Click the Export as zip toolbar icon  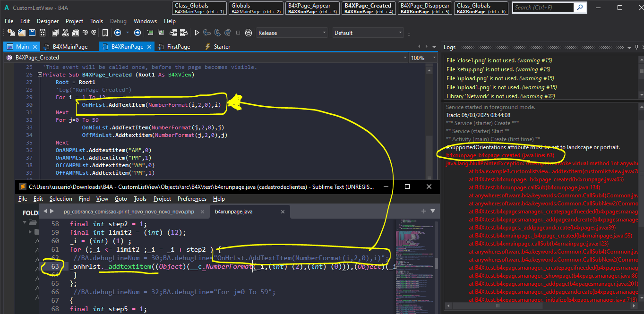point(43,33)
